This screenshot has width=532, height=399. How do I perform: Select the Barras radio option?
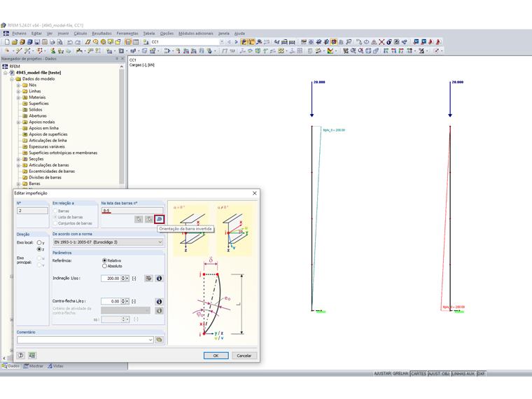[55, 211]
